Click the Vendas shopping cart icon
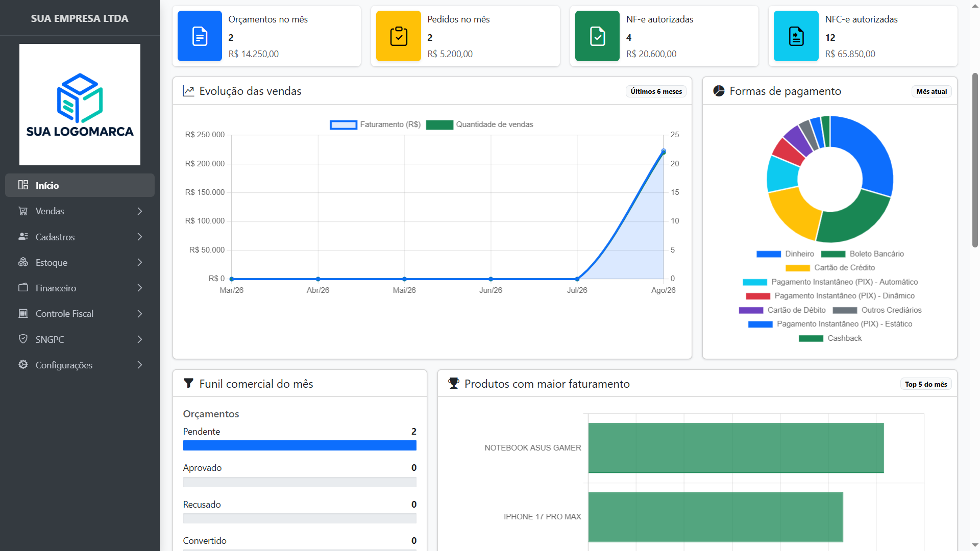Image resolution: width=980 pixels, height=551 pixels. pos(23,211)
